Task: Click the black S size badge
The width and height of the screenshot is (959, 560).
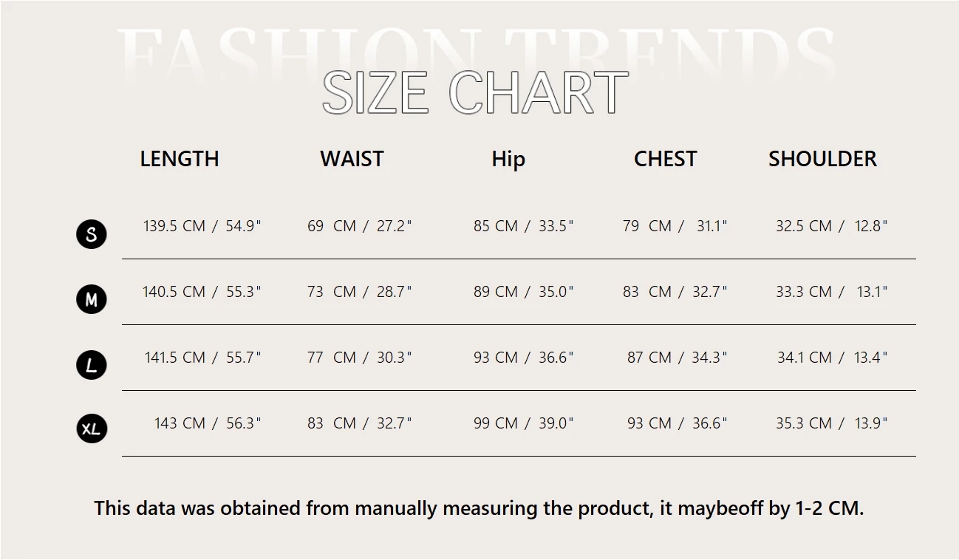Action: coord(92,234)
